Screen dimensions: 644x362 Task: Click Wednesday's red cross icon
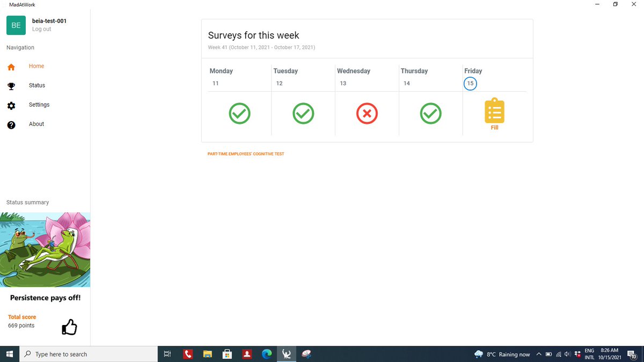[367, 113]
